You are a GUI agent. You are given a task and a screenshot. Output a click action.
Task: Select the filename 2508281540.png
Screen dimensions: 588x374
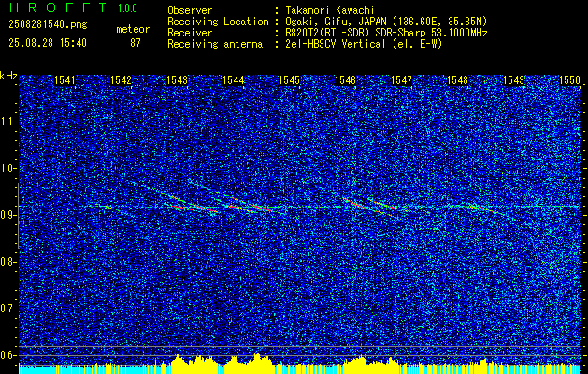coord(48,25)
